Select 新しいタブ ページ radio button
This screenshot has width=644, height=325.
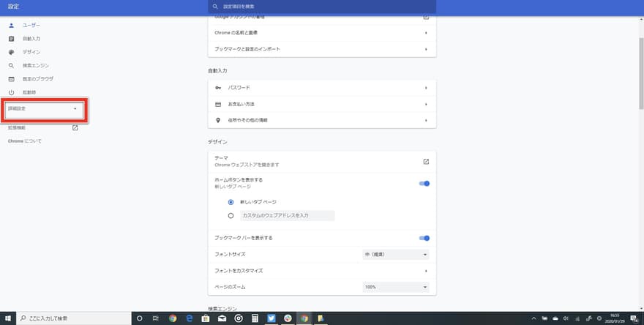231,202
